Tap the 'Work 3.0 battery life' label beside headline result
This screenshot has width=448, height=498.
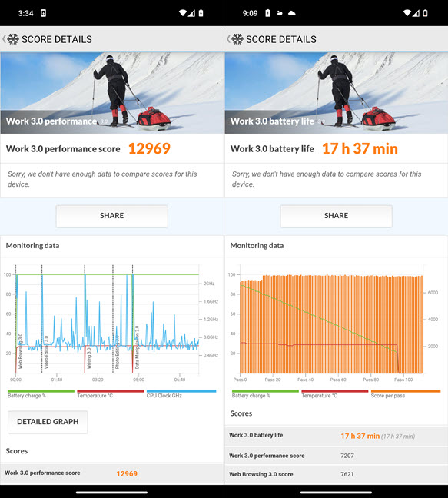[272, 149]
